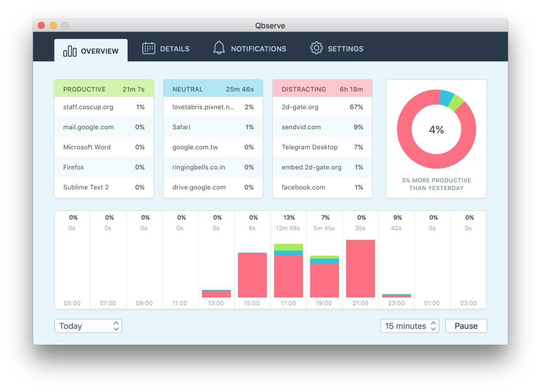Click the 4% productivity donut center
The height and width of the screenshot is (392, 541).
click(x=436, y=130)
